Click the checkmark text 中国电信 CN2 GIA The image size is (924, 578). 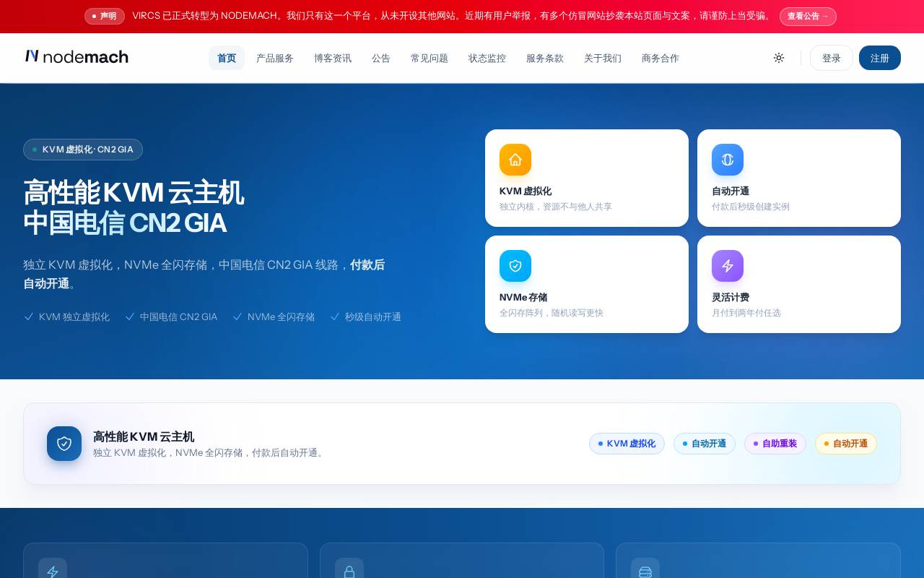point(178,316)
